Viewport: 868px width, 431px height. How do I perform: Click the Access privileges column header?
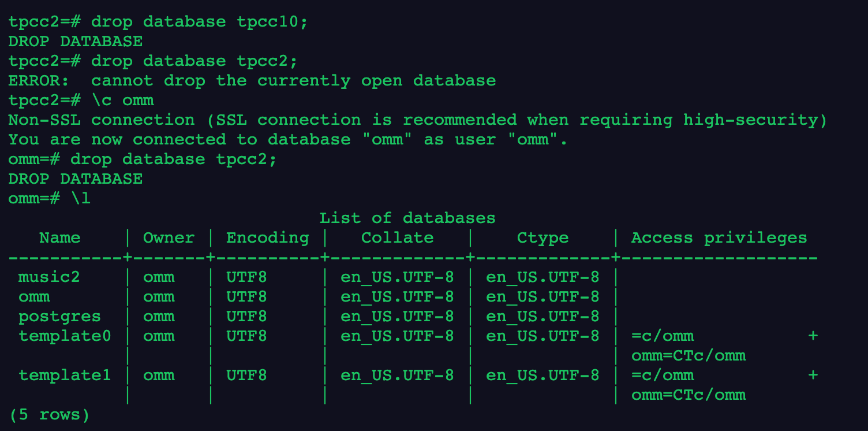719,238
